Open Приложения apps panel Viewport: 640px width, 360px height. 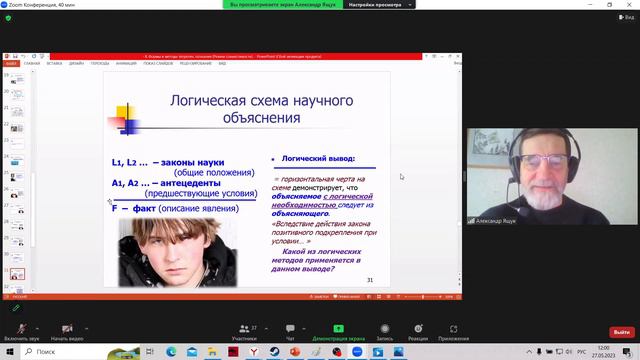pyautogui.click(x=453, y=332)
